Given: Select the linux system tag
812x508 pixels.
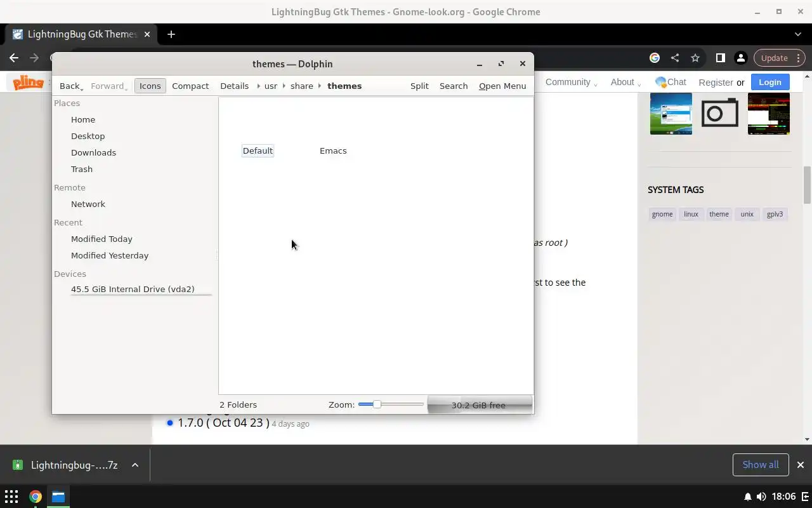Looking at the screenshot, I should 691,214.
